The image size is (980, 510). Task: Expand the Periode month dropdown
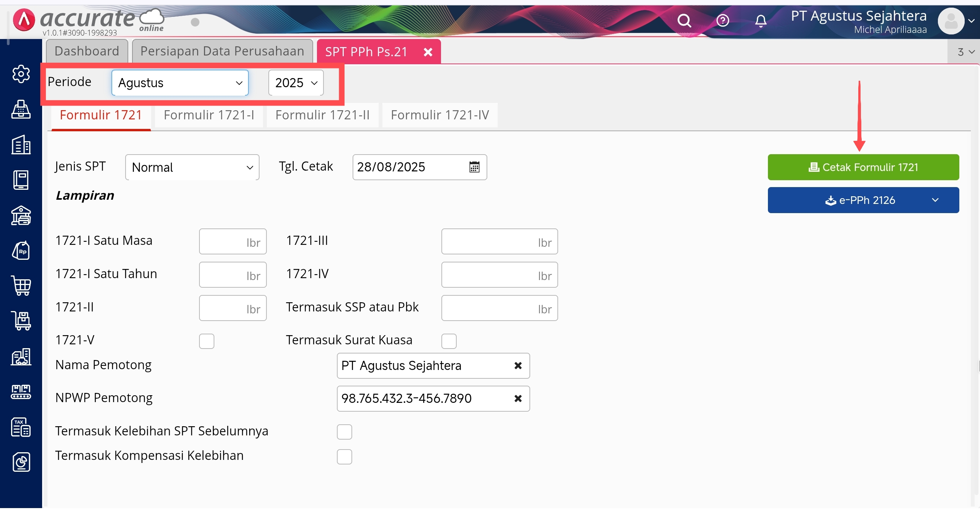[x=180, y=83]
